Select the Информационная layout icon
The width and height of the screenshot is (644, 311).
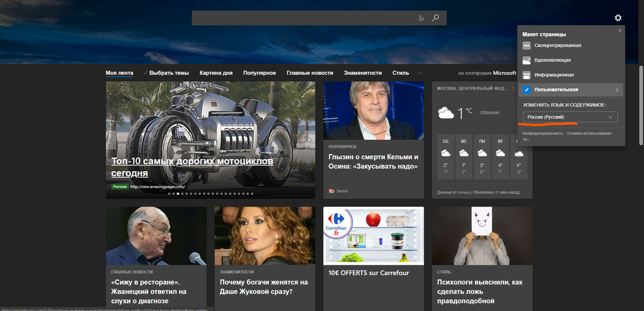pos(527,75)
